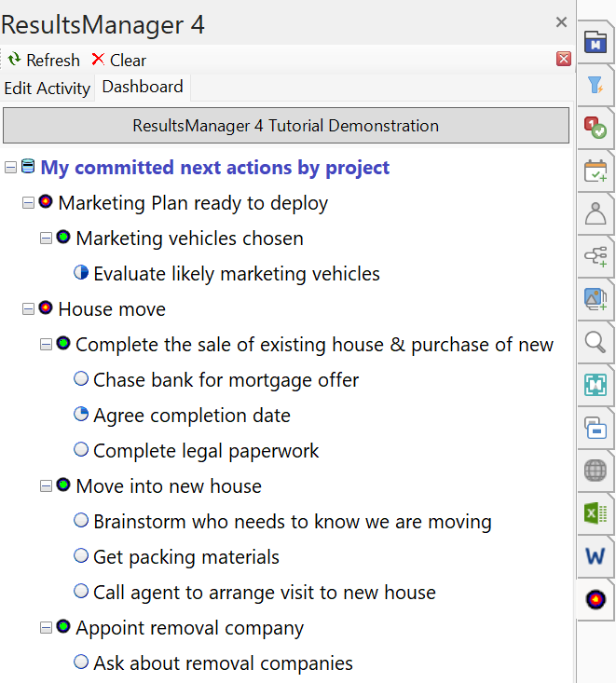Collapse the Marketing vehicles chosen node
The image size is (616, 683).
pos(46,239)
